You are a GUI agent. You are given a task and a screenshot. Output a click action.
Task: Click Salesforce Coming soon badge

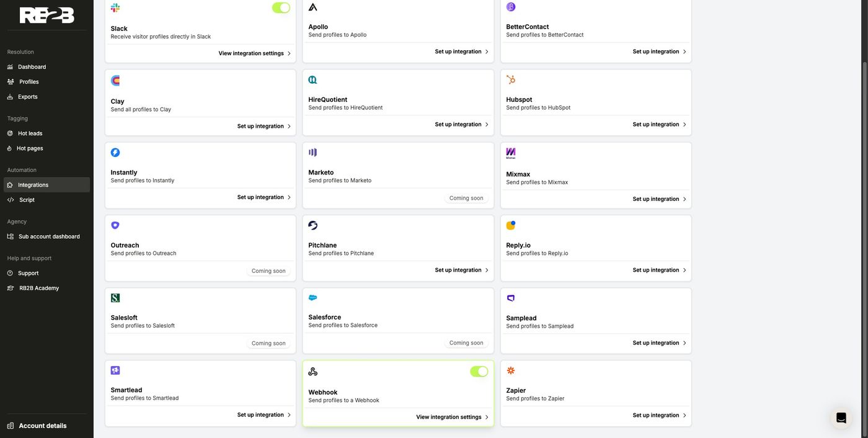pos(466,342)
